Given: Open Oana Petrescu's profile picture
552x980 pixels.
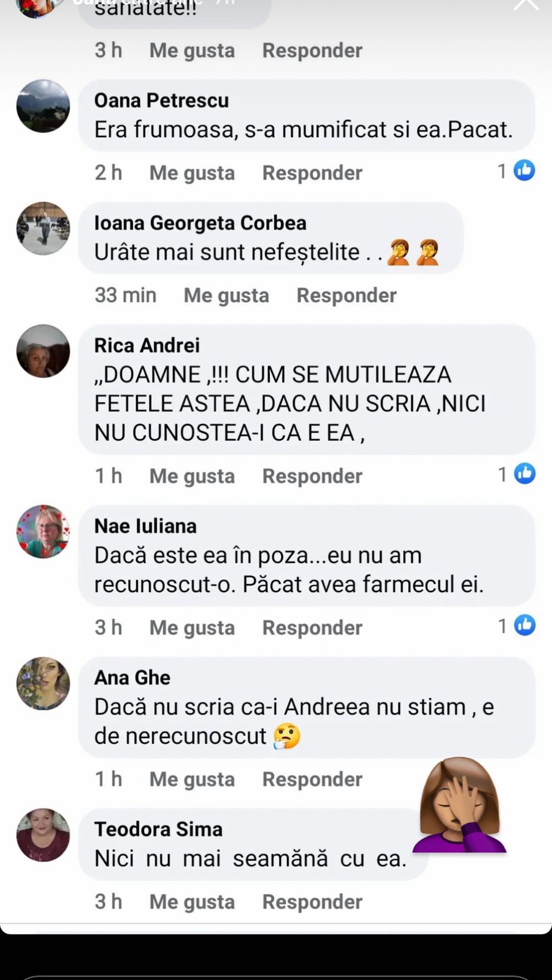Looking at the screenshot, I should coord(43,106).
